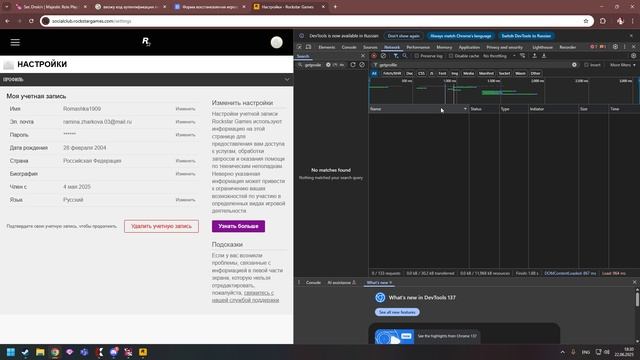
Task: Click the getprofile search input field
Action: 313,65
